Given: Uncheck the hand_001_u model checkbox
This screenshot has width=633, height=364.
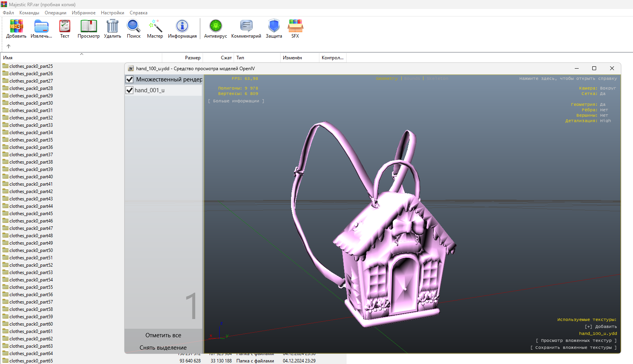Looking at the screenshot, I should 130,90.
